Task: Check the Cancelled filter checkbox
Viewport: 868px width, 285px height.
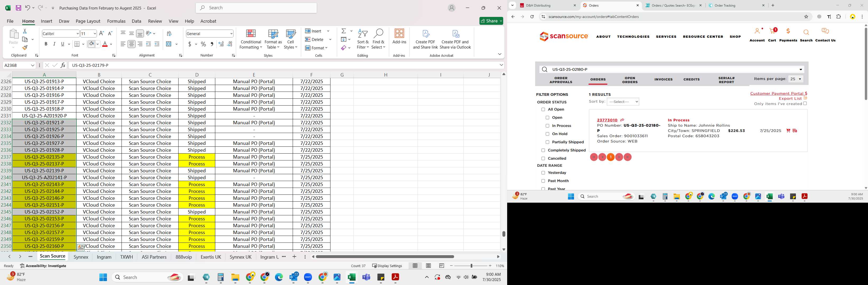Action: (x=543, y=159)
